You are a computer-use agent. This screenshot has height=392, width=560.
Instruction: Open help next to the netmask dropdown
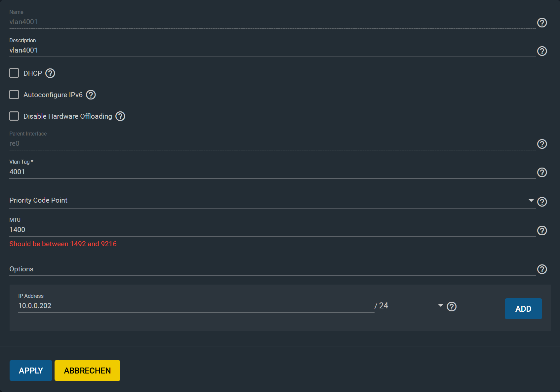coord(452,306)
